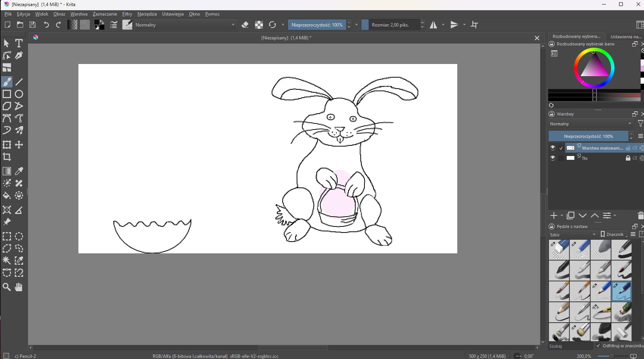This screenshot has height=359, width=644.
Task: Switch to the Ustawienia na... tab
Action: click(625, 37)
